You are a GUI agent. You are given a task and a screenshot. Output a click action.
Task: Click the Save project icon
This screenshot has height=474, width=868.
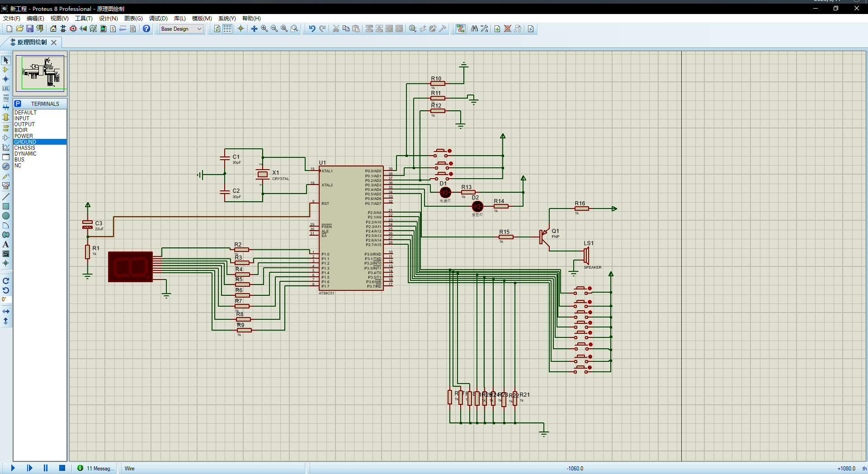pyautogui.click(x=30, y=28)
